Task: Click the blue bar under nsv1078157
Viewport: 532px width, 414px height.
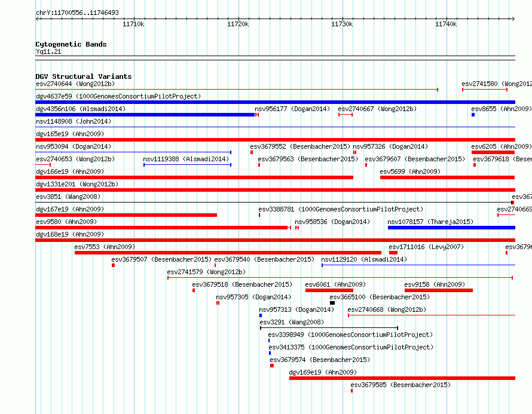Action: coord(451,228)
